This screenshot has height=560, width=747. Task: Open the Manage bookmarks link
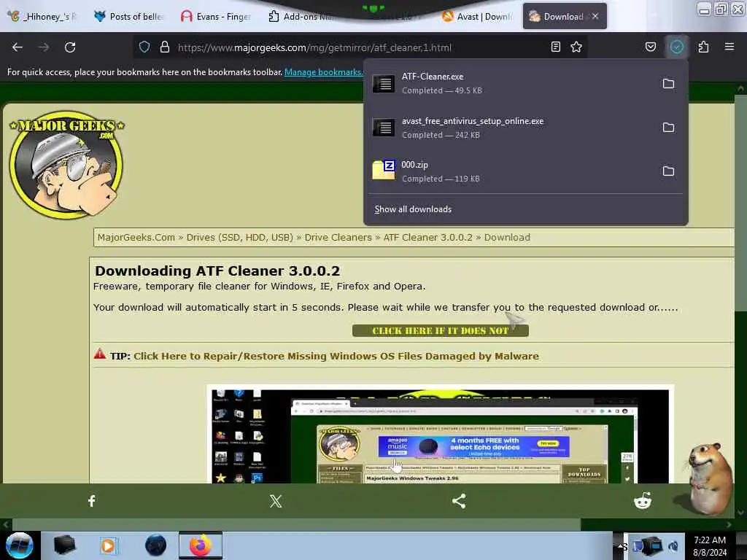(x=323, y=72)
